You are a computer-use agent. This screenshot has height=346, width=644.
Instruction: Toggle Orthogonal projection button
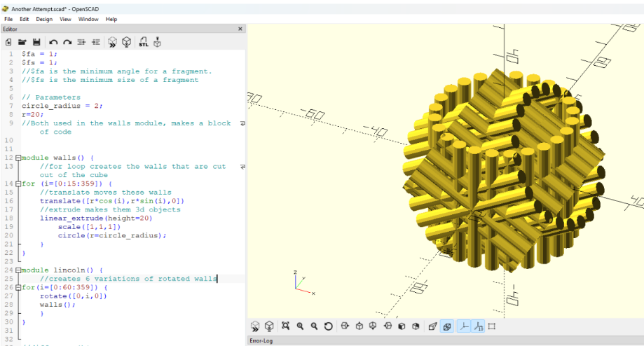click(447, 326)
